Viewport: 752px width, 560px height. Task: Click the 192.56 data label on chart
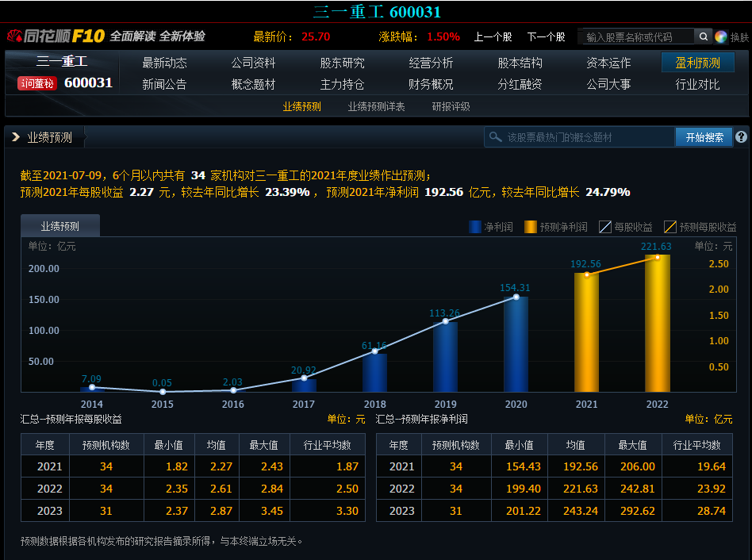click(585, 263)
